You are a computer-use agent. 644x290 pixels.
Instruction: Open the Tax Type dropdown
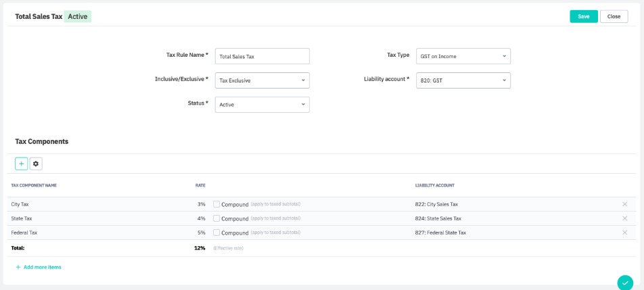(463, 56)
